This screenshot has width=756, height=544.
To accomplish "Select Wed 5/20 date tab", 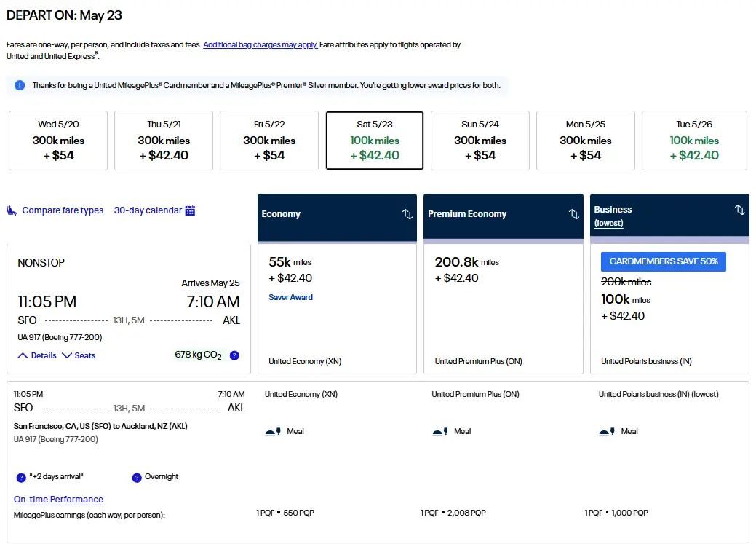I will [x=58, y=141].
